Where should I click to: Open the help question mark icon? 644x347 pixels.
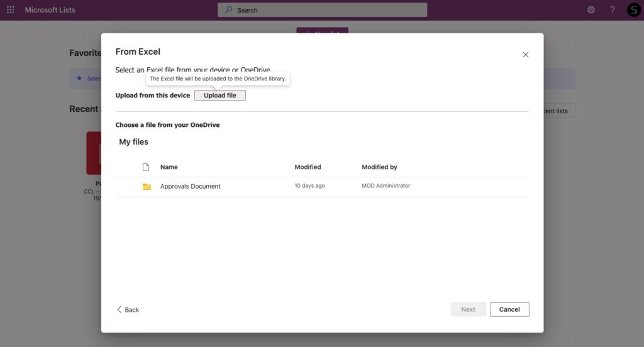[x=613, y=10]
